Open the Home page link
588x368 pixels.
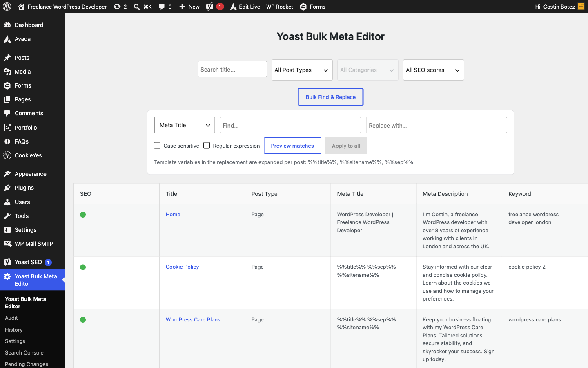(173, 214)
